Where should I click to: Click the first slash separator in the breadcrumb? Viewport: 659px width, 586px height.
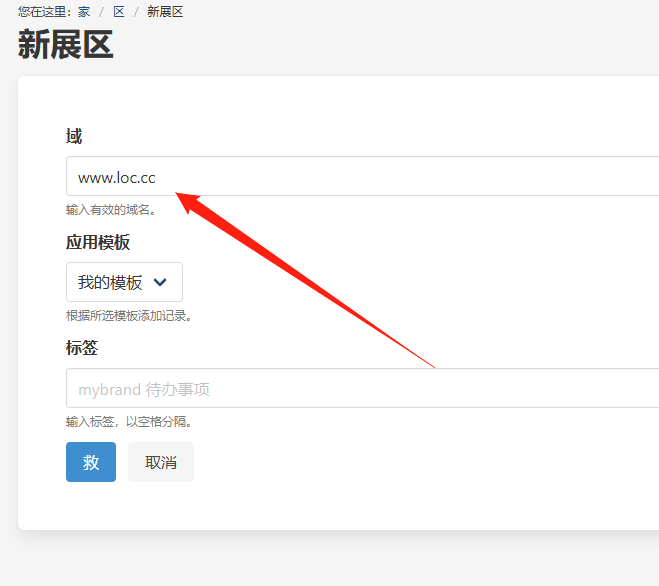[x=101, y=12]
